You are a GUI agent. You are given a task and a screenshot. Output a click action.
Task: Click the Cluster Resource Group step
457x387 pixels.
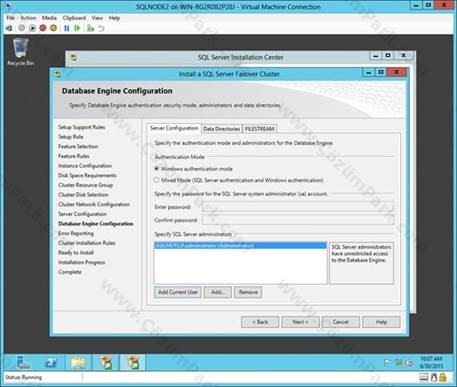85,185
